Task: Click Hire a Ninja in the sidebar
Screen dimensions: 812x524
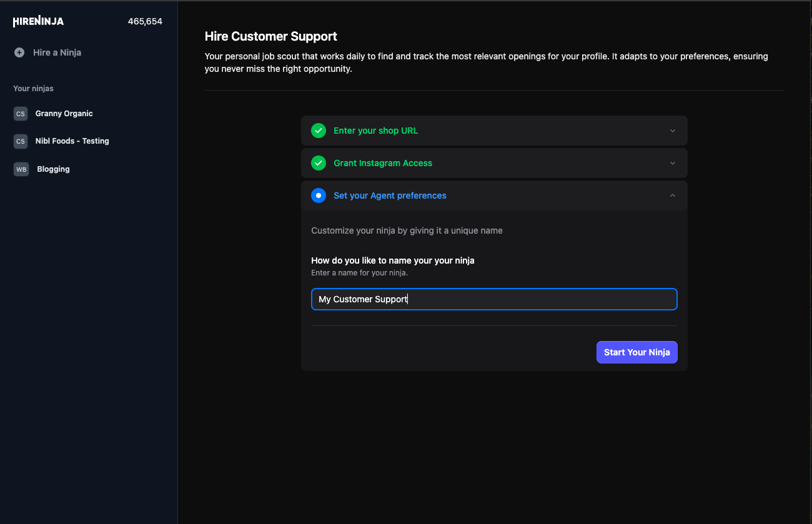Action: [57, 52]
